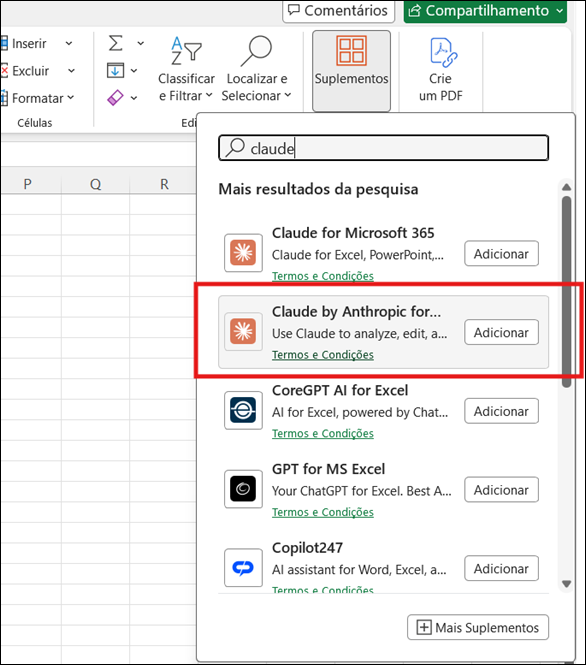Add GPT for MS Excel add-in
Image resolution: width=586 pixels, height=665 pixels.
(501, 490)
